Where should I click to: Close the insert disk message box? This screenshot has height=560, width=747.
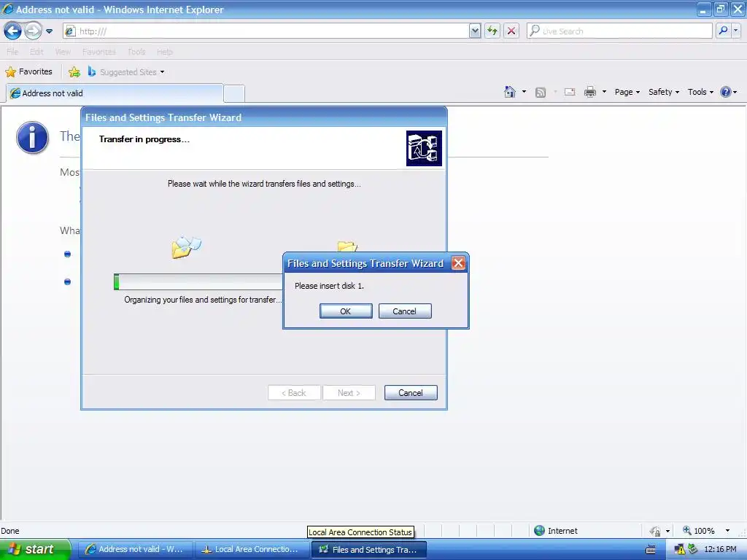[458, 262]
